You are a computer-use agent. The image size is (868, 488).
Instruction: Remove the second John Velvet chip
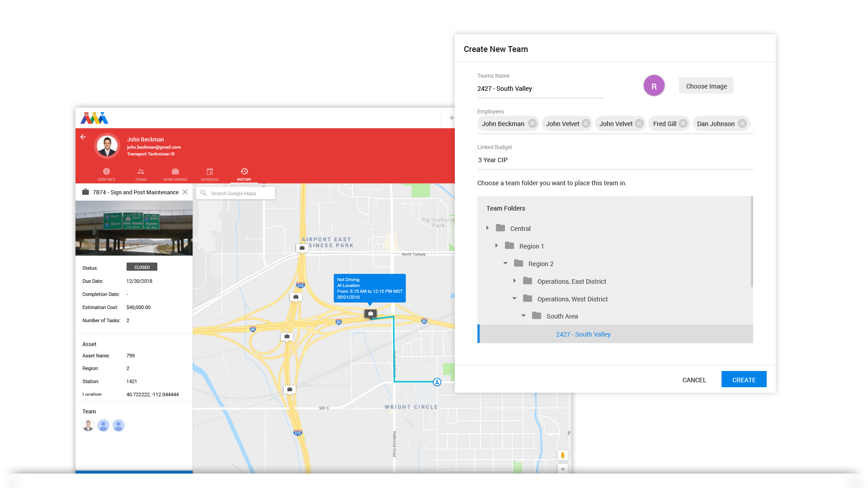click(x=639, y=124)
